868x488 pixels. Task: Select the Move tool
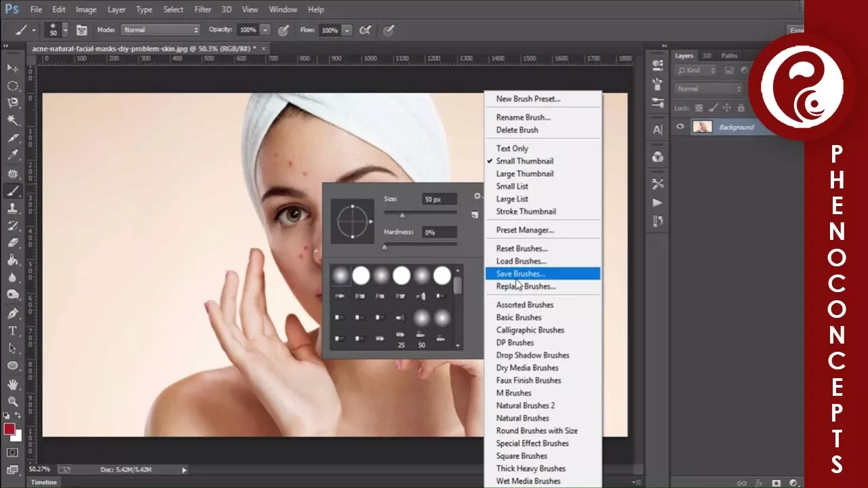click(x=12, y=68)
